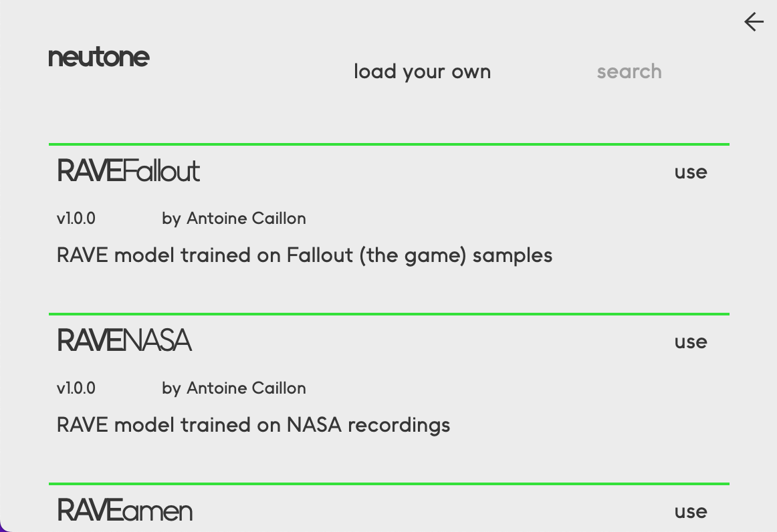The width and height of the screenshot is (777, 532).
Task: Use the RAVE NASA model
Action: coord(691,342)
